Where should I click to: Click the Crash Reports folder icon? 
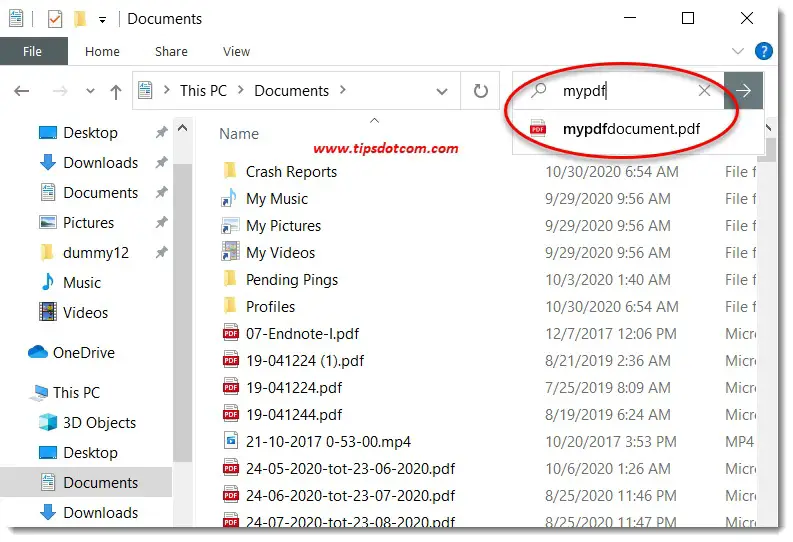(x=230, y=170)
